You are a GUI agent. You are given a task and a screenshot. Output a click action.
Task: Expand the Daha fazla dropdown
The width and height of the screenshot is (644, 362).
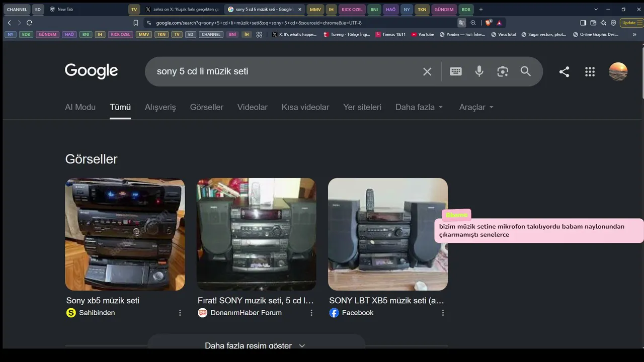click(420, 107)
